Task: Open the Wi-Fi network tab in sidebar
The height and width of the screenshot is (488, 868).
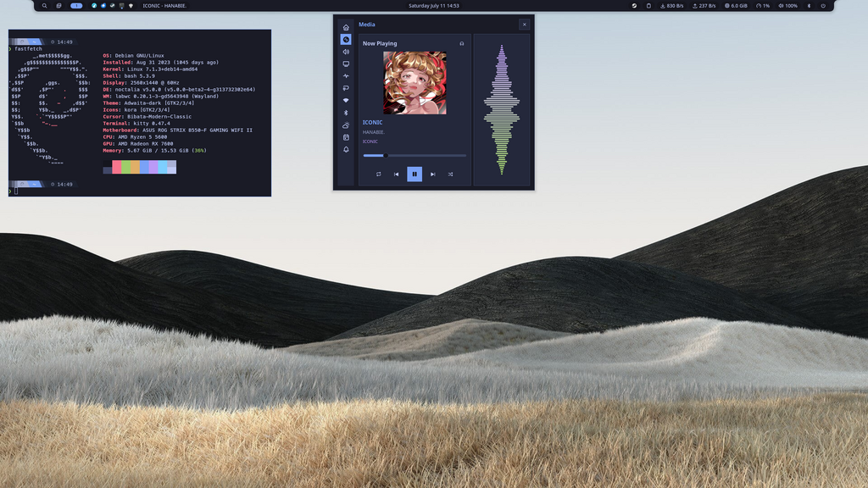Action: (x=346, y=100)
